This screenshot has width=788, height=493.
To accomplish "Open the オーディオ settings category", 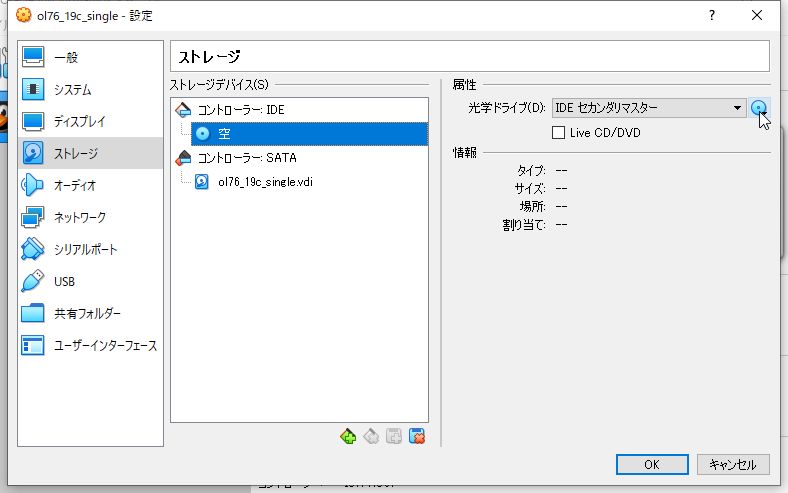I will coord(90,185).
